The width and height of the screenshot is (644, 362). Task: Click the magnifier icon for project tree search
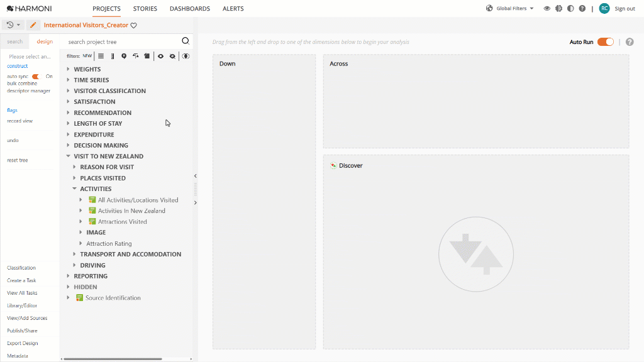point(186,41)
